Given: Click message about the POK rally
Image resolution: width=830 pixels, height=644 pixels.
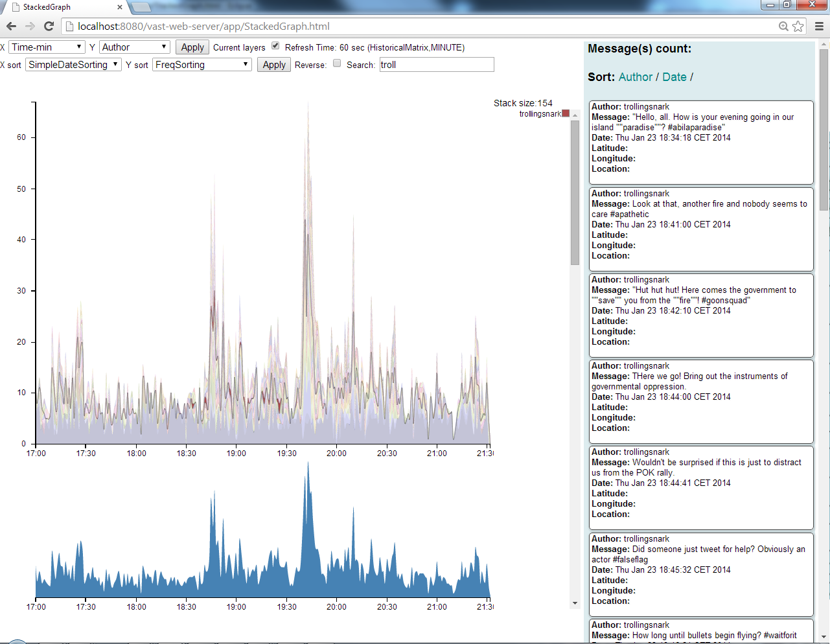Looking at the screenshot, I should click(x=701, y=488).
